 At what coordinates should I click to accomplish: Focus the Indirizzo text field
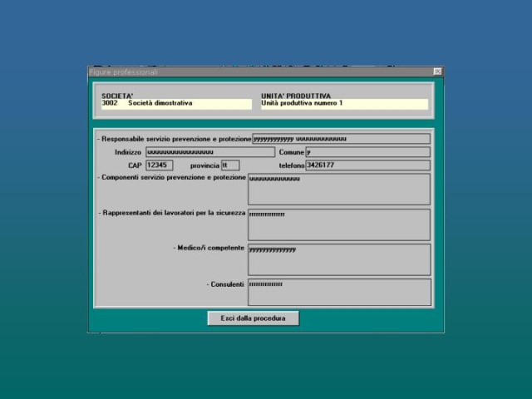tap(209, 152)
